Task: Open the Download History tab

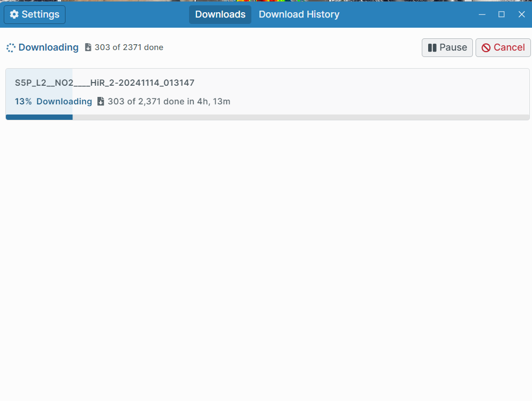Action: tap(299, 14)
